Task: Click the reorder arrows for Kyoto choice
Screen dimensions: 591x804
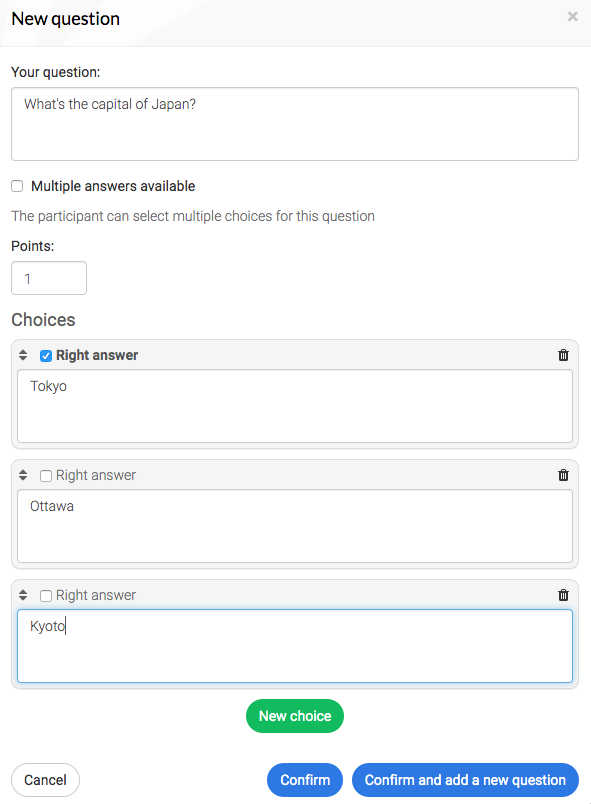Action: pyautogui.click(x=23, y=595)
